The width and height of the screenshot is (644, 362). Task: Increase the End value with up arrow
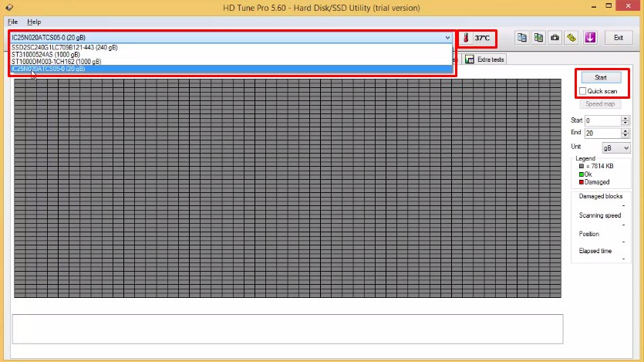point(625,130)
